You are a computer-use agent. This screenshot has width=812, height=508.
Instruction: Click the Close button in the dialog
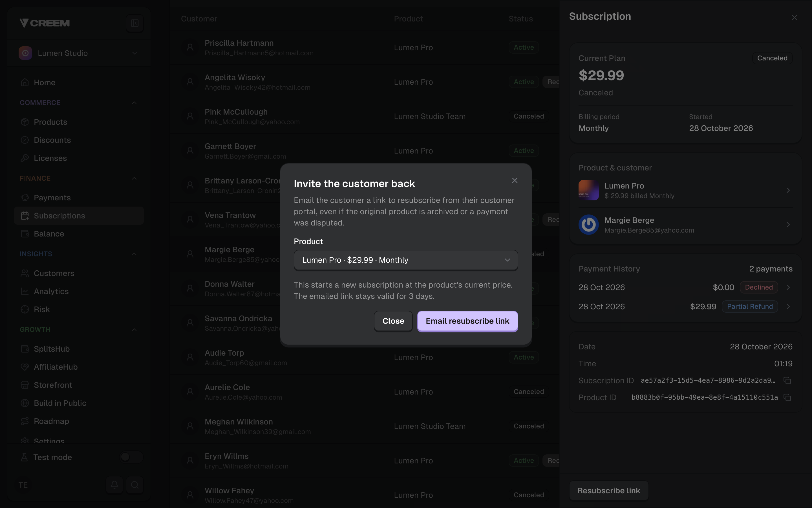[393, 321]
